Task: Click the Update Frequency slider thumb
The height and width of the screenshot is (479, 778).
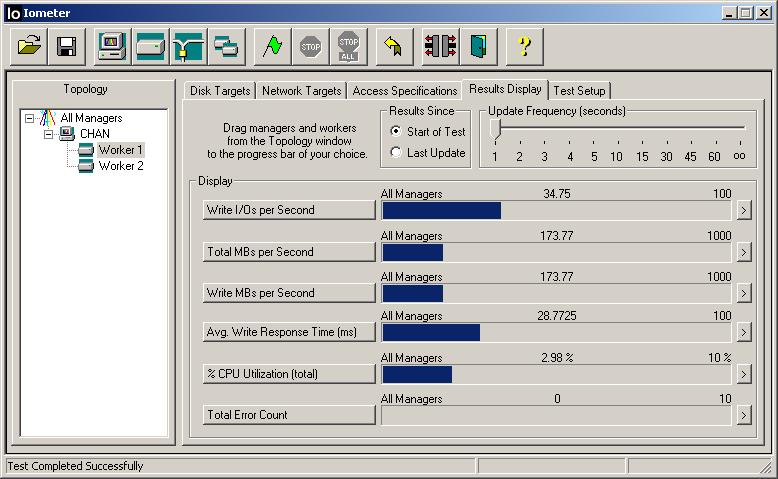Action: point(496,129)
